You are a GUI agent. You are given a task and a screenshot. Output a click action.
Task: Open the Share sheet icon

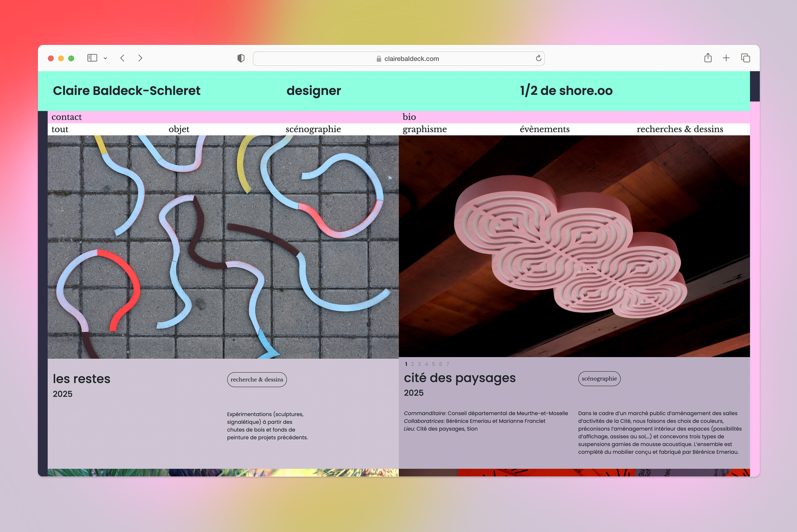point(708,58)
